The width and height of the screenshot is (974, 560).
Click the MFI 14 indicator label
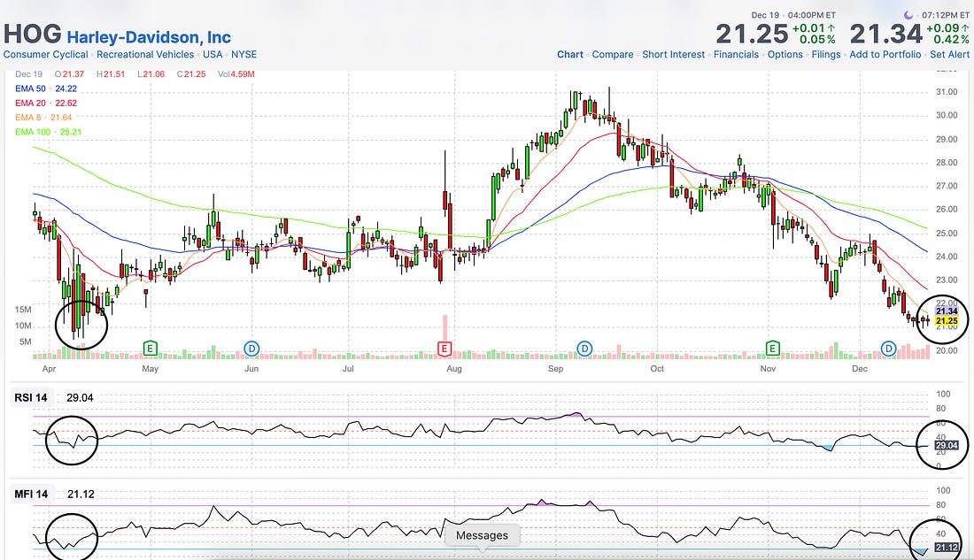coord(31,495)
